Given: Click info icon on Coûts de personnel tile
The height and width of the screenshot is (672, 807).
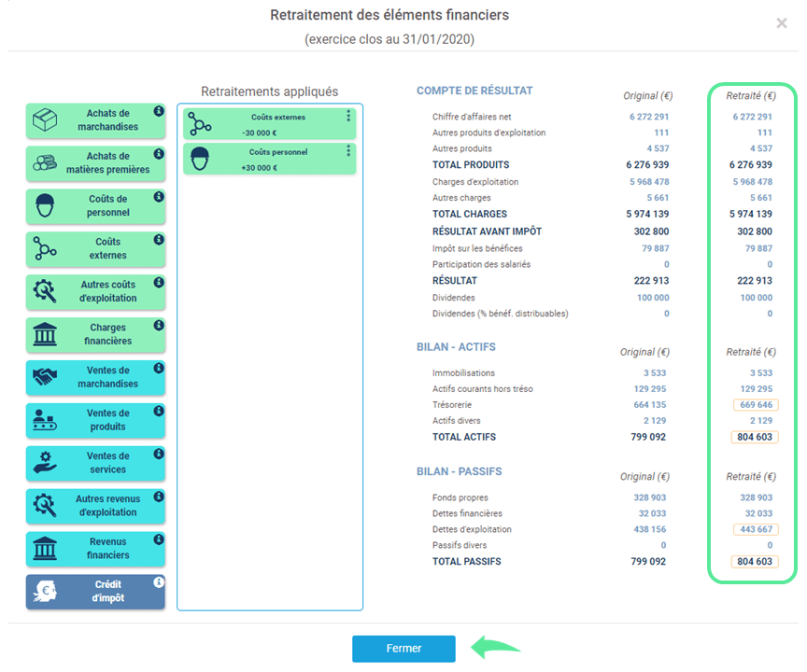Looking at the screenshot, I should (x=159, y=197).
